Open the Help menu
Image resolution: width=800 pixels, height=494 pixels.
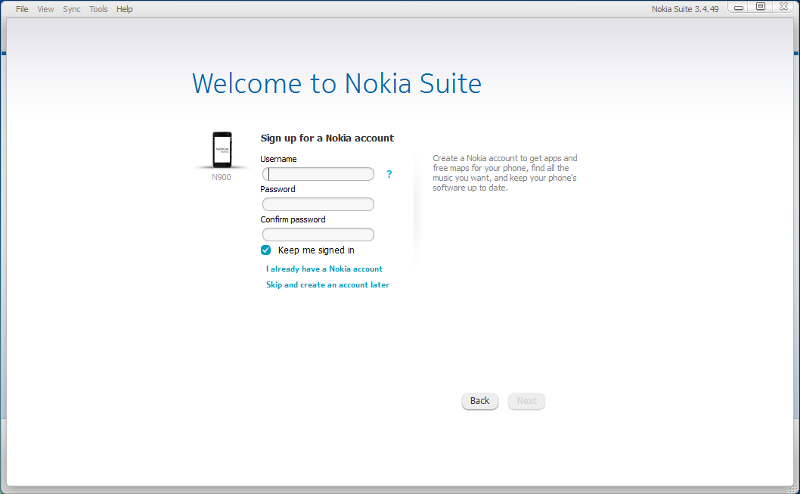click(124, 9)
